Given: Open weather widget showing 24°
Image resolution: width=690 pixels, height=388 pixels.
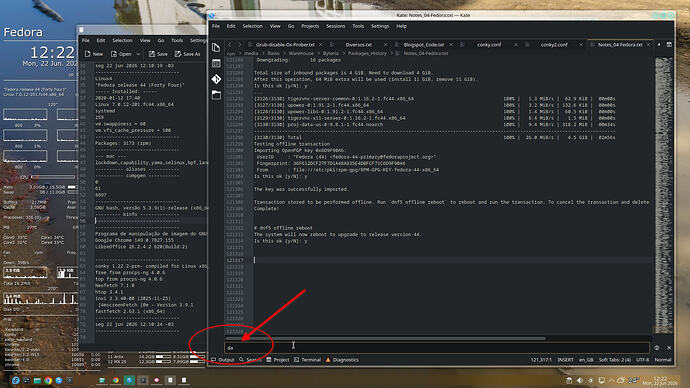Looking at the screenshot, I should (x=628, y=381).
